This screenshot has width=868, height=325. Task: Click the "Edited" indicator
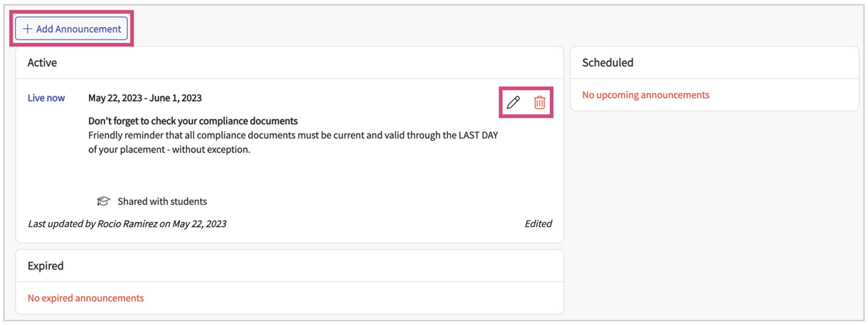click(x=538, y=224)
